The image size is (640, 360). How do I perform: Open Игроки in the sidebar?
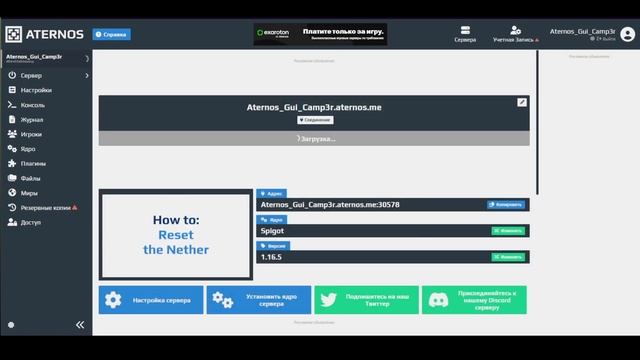click(46, 134)
